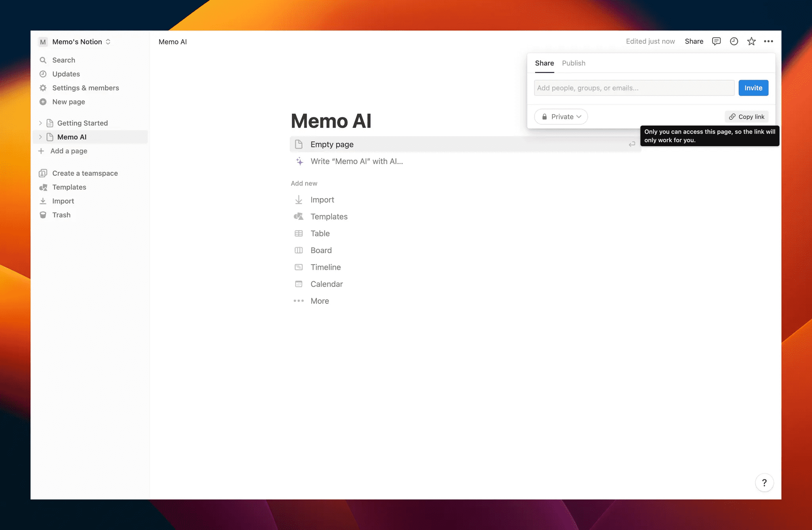
Task: Click the Import arrow icon under Add new
Action: click(x=299, y=200)
